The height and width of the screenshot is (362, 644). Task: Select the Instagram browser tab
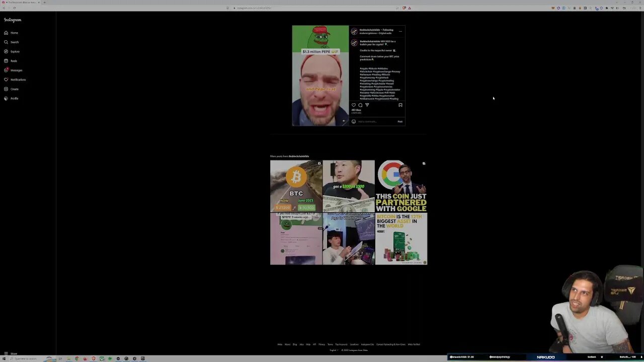(x=20, y=2)
